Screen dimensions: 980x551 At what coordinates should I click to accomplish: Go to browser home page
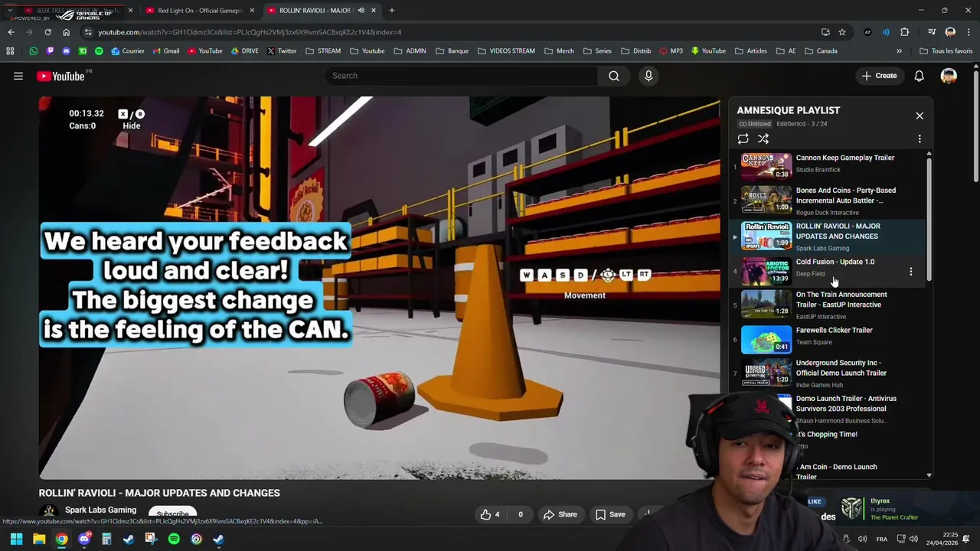(66, 32)
